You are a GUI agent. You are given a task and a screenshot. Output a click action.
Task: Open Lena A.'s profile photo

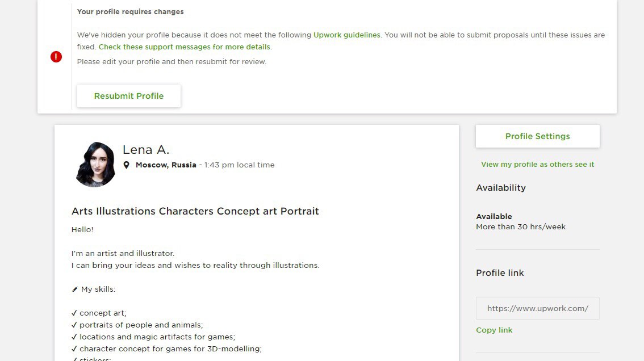[96, 164]
